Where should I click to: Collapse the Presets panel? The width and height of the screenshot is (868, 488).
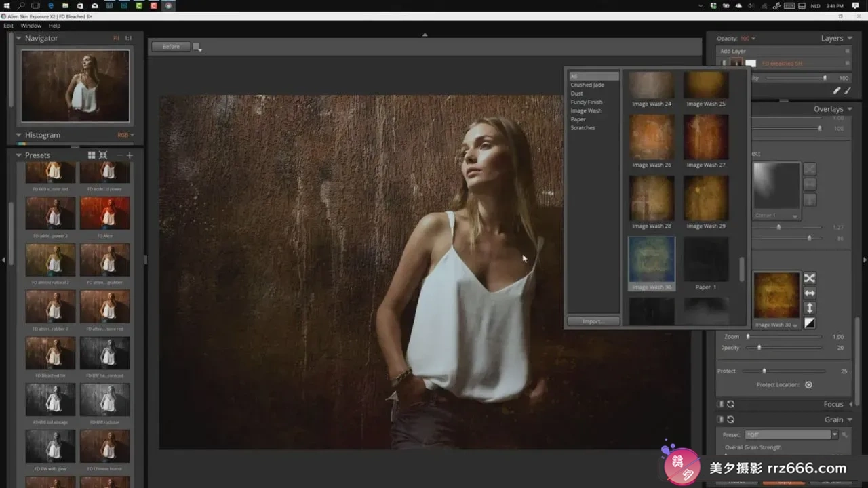click(19, 155)
